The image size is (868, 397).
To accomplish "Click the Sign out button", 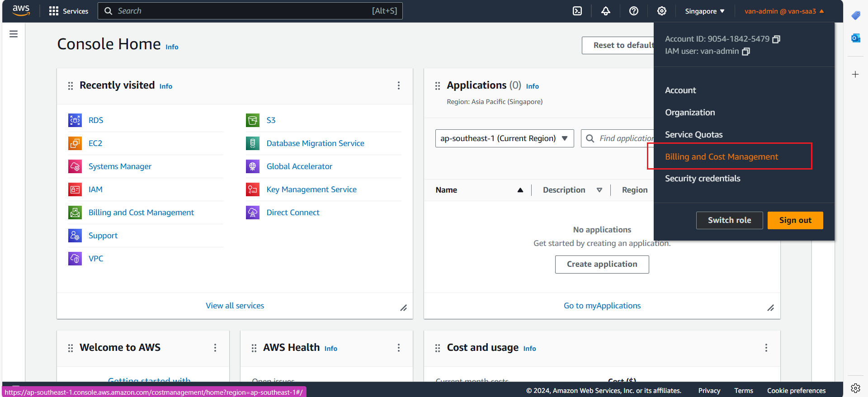I will coord(795,220).
